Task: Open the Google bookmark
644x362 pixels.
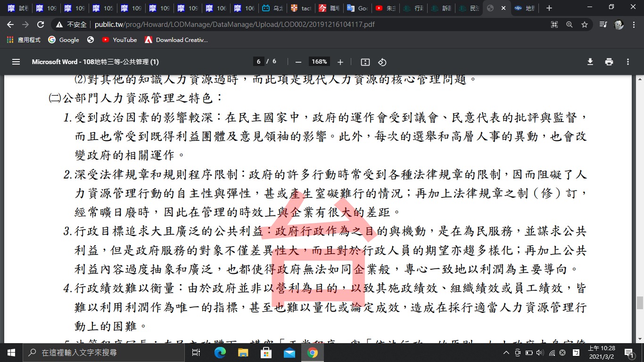Action: tap(64, 40)
